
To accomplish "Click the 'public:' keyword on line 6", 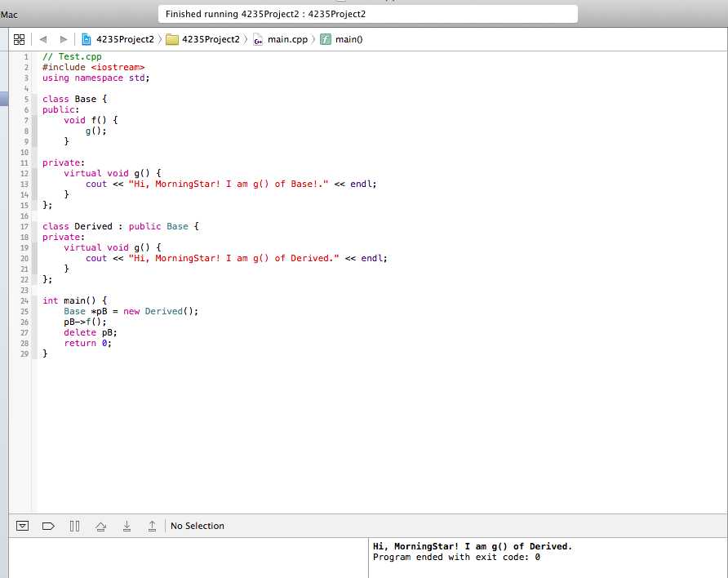I will [61, 110].
